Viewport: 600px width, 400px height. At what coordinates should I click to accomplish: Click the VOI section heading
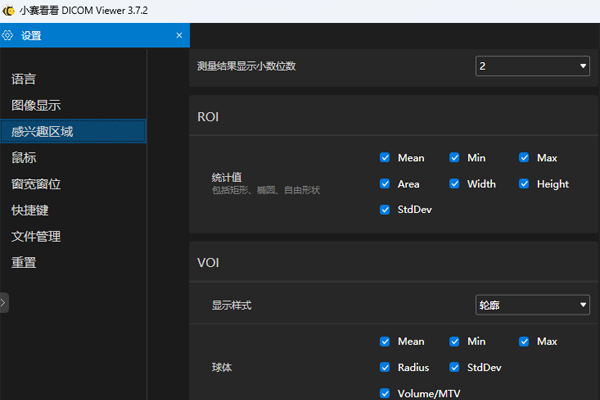pyautogui.click(x=208, y=263)
